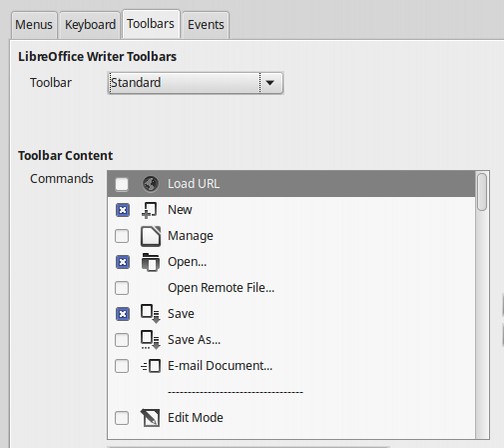The height and width of the screenshot is (448, 504).
Task: Switch to the Menus tab
Action: [34, 25]
